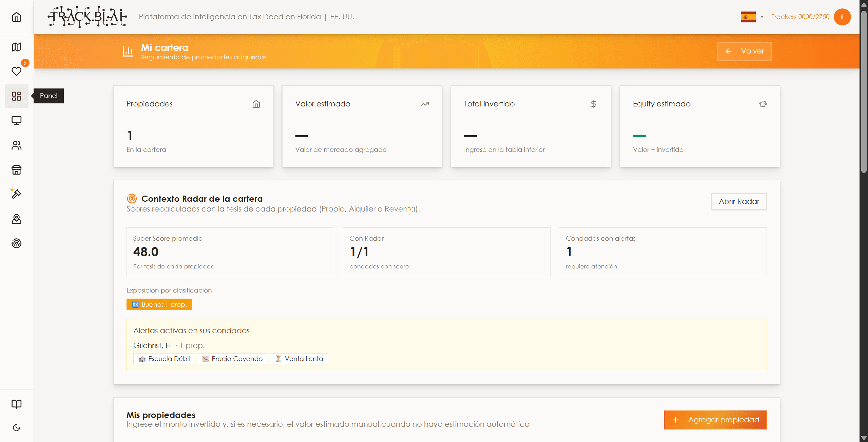
Task: Open favorites heart icon with badge
Action: click(x=16, y=71)
